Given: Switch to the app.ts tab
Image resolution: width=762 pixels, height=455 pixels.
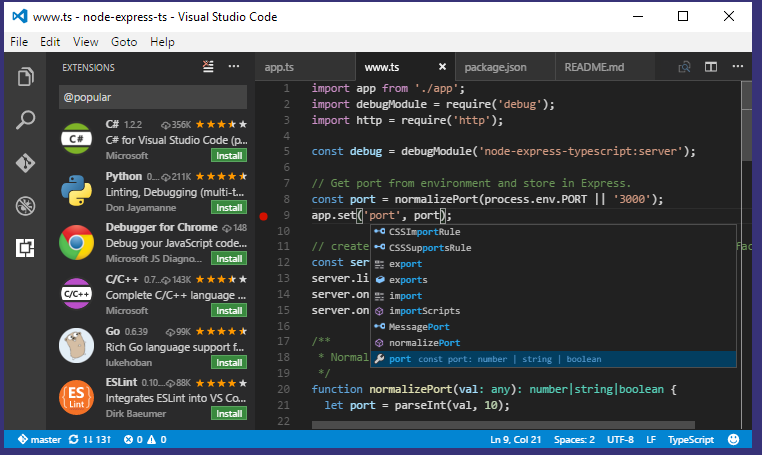Looking at the screenshot, I should click(x=305, y=67).
